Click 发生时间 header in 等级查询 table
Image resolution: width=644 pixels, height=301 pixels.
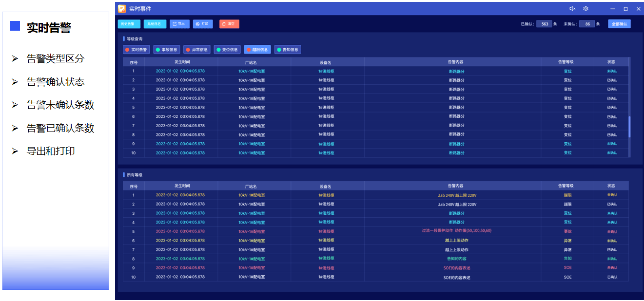point(182,62)
